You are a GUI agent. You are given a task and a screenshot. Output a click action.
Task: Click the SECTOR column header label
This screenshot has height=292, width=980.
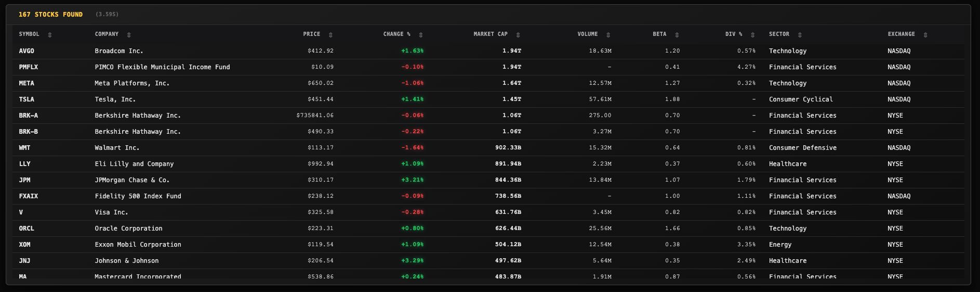779,34
